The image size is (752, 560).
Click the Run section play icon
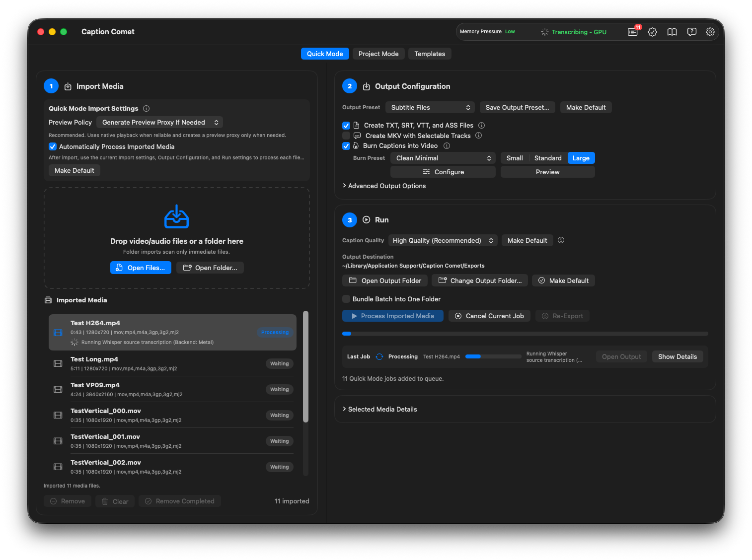[367, 219]
